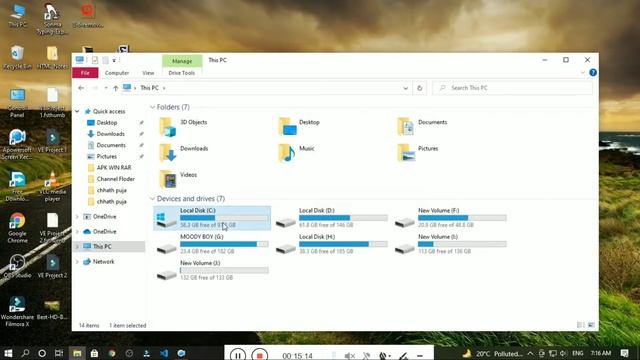
Task: Select New Volume (J:) drive
Action: (212, 271)
